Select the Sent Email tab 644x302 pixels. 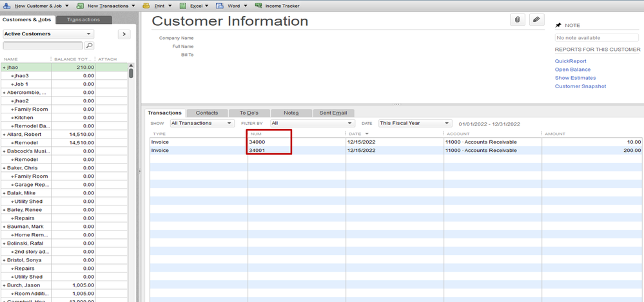coord(333,113)
